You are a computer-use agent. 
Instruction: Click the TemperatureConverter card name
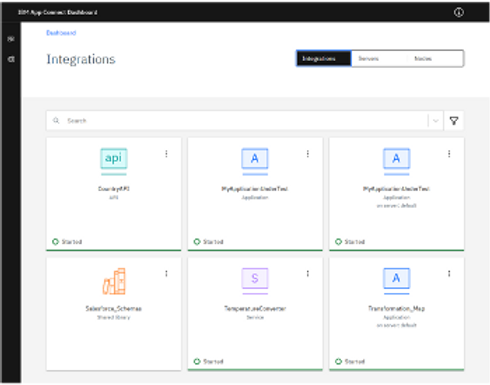pyautogui.click(x=255, y=308)
